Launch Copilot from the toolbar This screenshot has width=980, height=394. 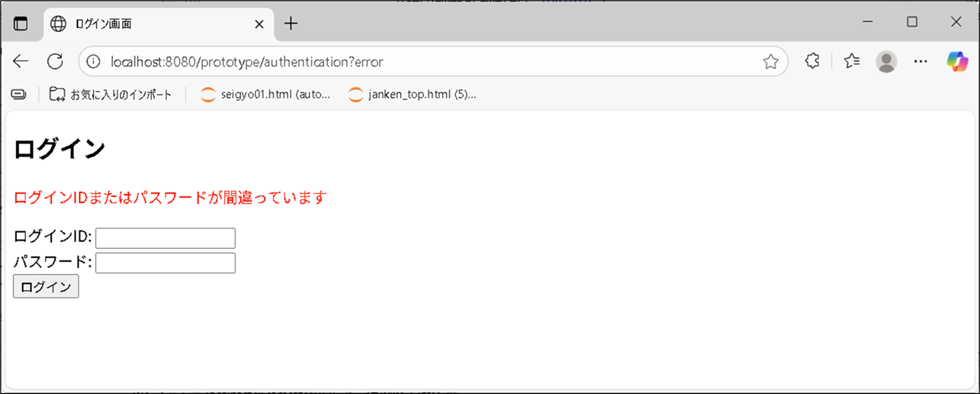pos(957,61)
